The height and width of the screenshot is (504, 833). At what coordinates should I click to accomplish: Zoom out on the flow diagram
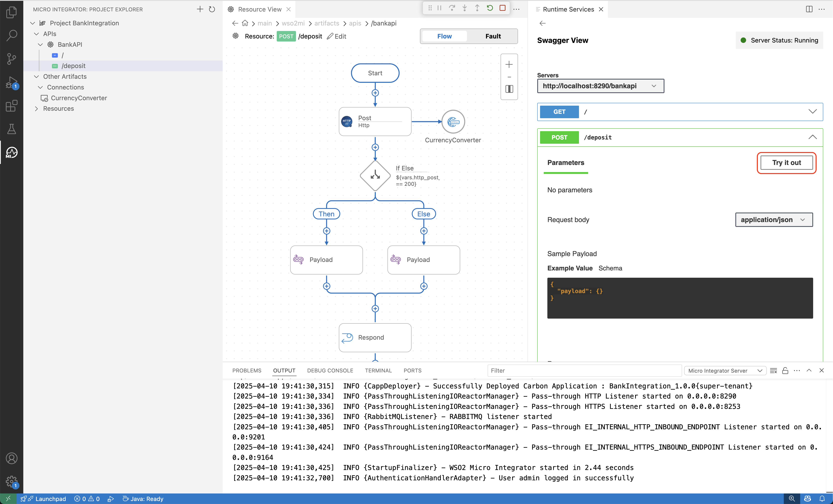point(509,77)
